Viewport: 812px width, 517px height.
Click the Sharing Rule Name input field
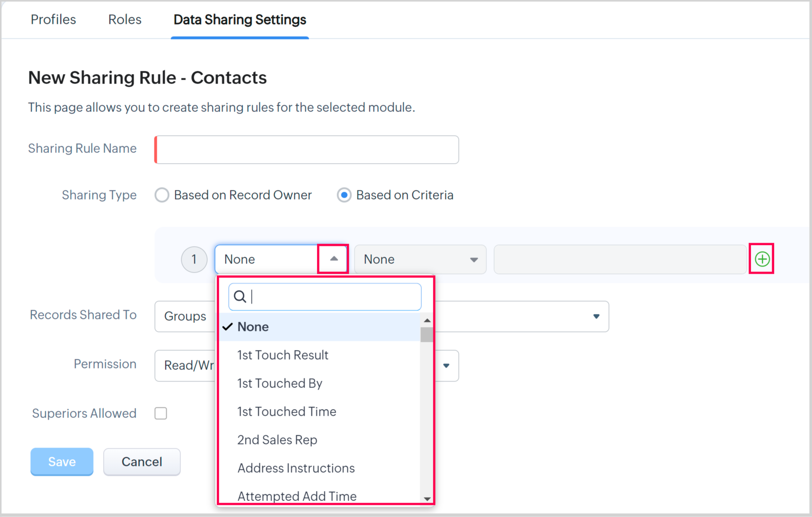pyautogui.click(x=307, y=149)
